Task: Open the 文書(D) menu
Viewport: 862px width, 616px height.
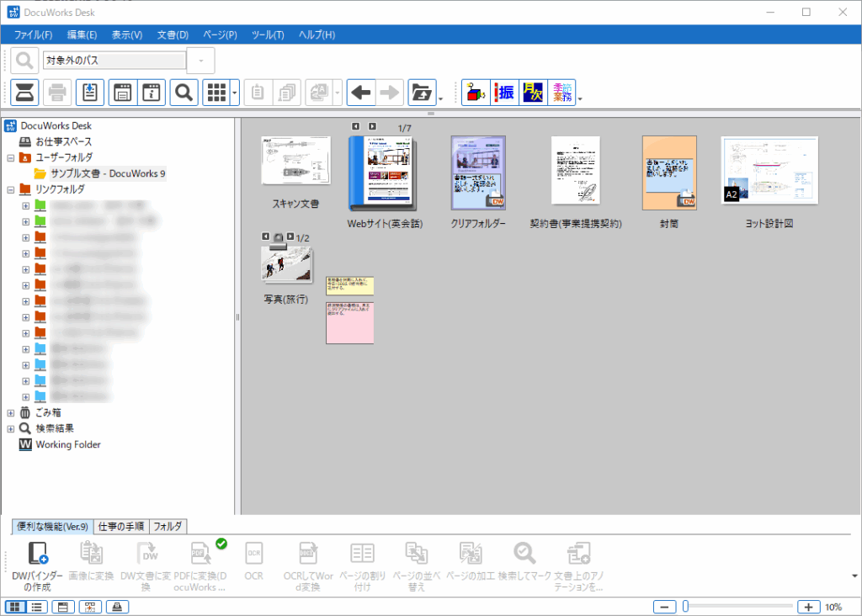Action: [x=172, y=35]
